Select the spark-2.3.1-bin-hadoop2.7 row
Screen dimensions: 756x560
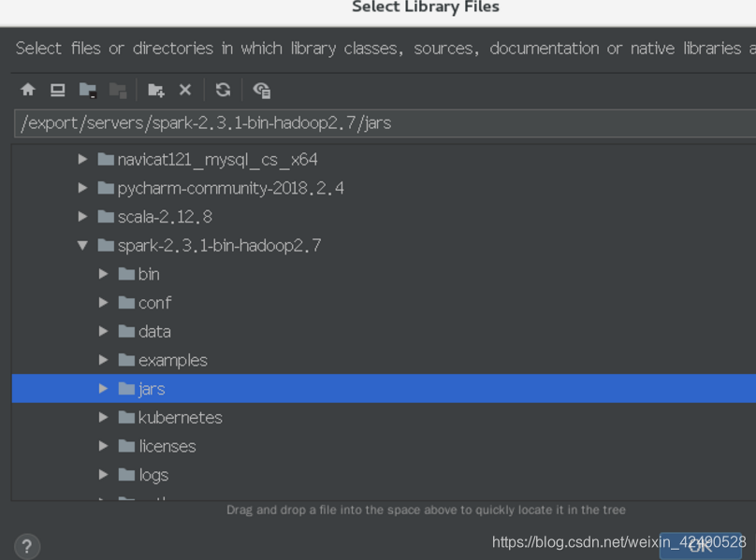tap(384, 245)
